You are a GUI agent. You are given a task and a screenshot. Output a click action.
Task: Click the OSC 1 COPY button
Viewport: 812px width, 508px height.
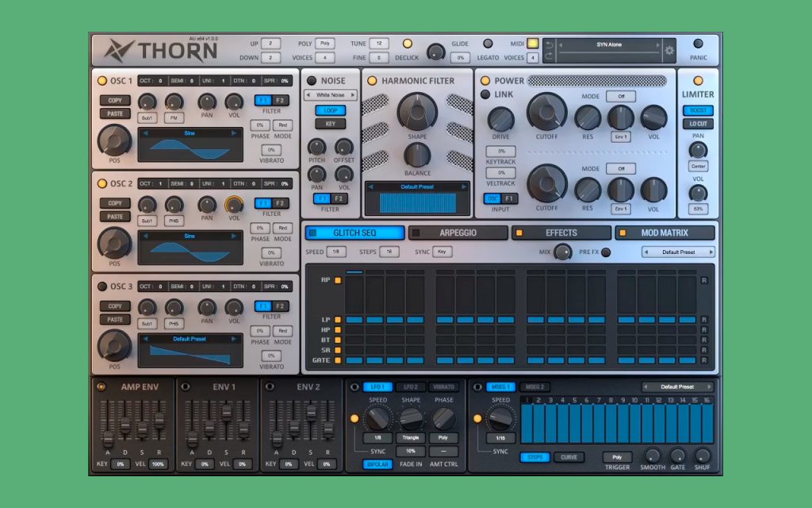[115, 101]
